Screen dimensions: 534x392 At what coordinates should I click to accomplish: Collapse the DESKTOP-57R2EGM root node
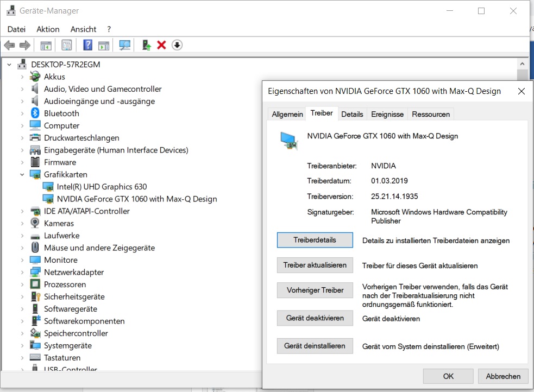point(9,64)
